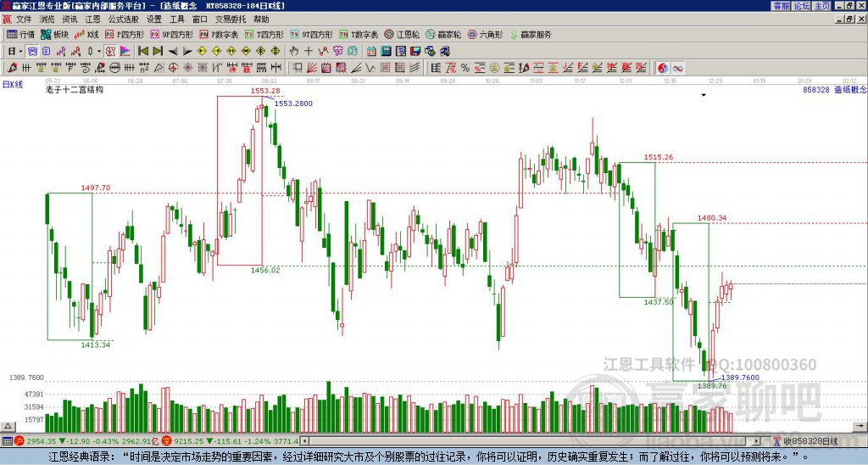Open the 主页 link

pos(821,6)
